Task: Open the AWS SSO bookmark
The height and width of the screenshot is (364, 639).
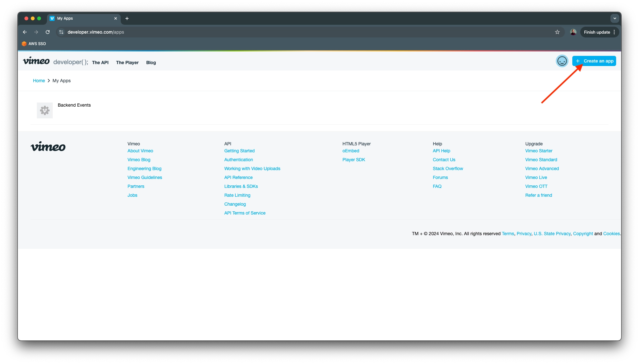Action: tap(34, 44)
